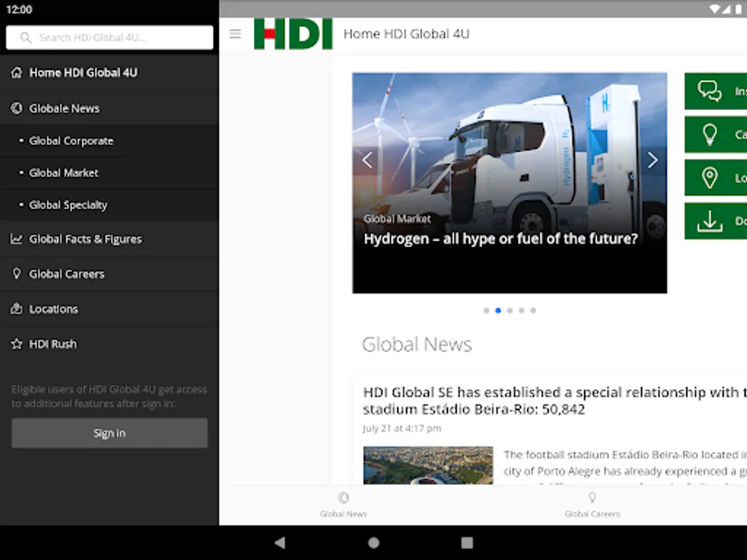Switch to the Global News bottom tab

343,505
